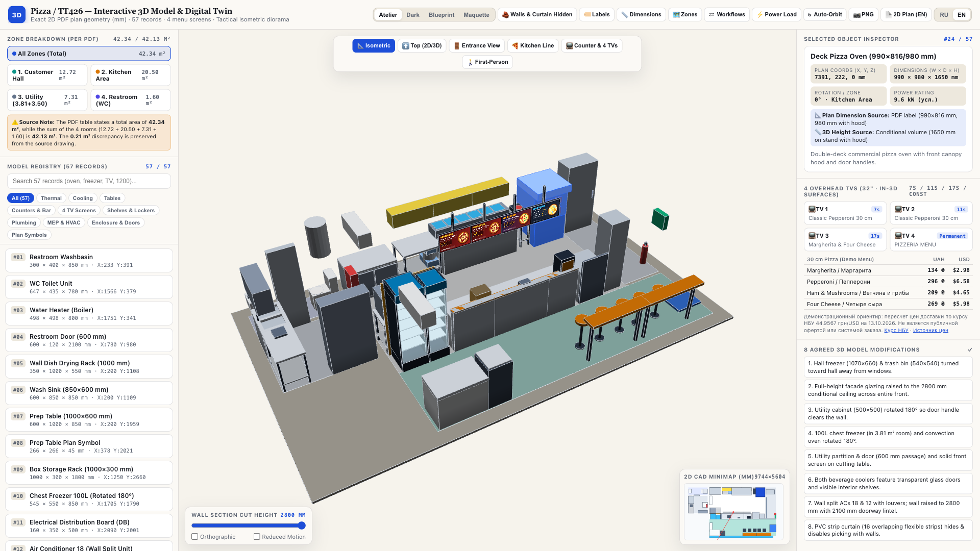Select Atelier theme
The image size is (980, 551).
coord(388,15)
